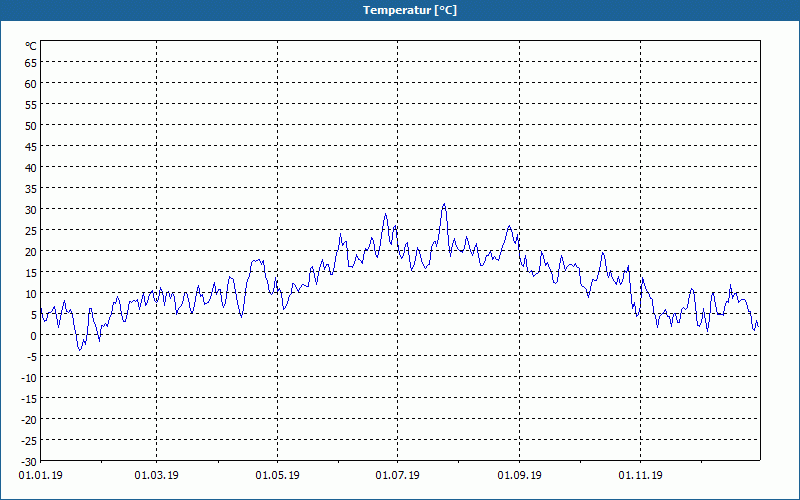
Task: Click the 20 y-axis label
Action: (x=31, y=252)
